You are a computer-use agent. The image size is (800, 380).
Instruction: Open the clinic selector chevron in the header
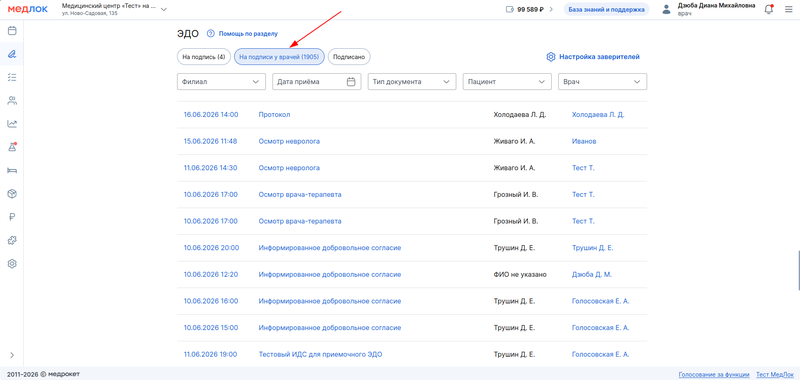(164, 9)
